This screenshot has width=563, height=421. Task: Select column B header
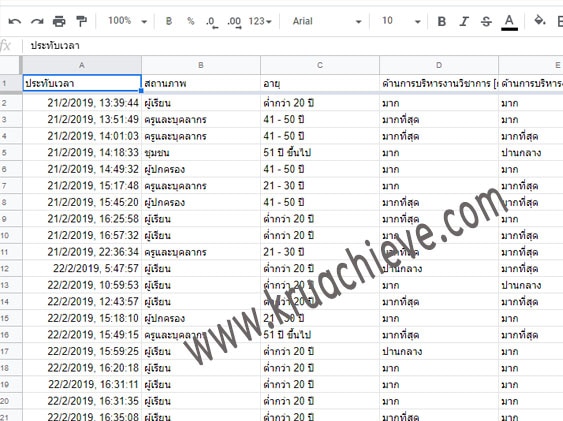[201, 65]
